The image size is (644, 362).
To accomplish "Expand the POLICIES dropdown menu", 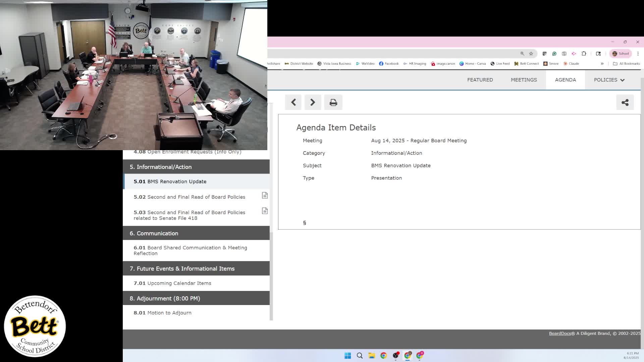I will [x=609, y=80].
